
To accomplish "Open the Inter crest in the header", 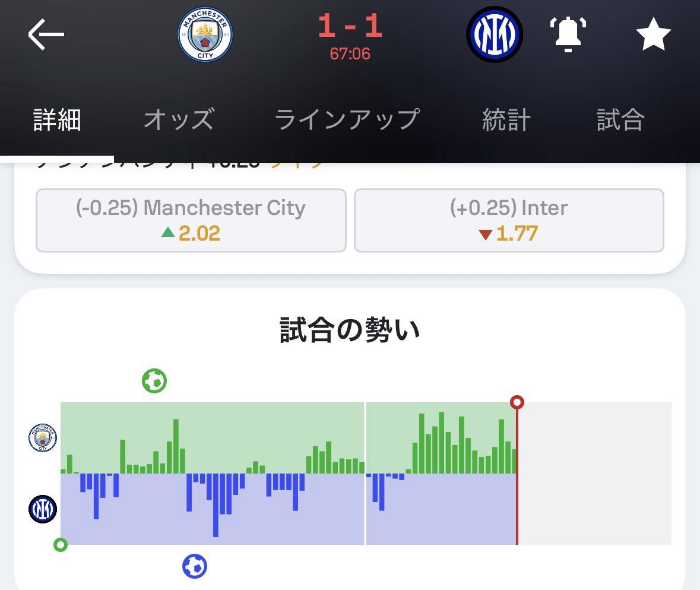I will [x=494, y=34].
